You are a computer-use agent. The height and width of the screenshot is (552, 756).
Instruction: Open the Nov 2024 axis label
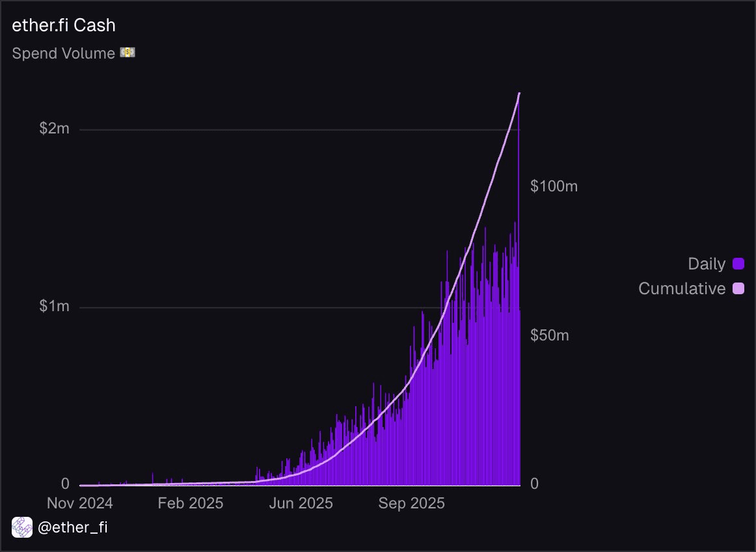tap(80, 503)
